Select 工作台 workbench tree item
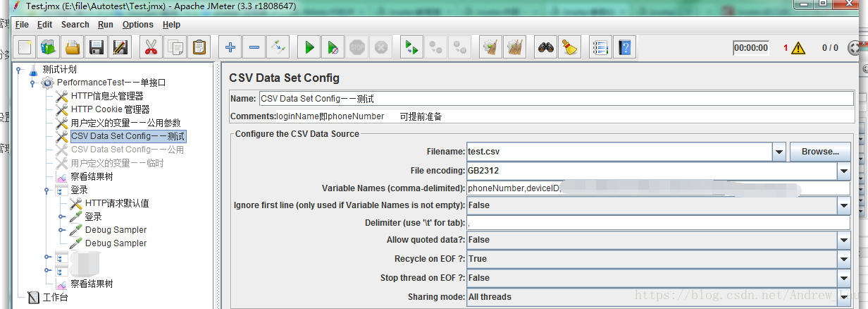This screenshot has height=309, width=868. point(56,298)
